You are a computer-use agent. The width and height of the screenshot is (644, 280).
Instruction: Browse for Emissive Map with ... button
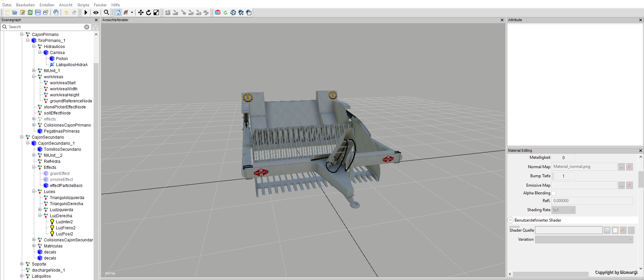[x=622, y=185]
